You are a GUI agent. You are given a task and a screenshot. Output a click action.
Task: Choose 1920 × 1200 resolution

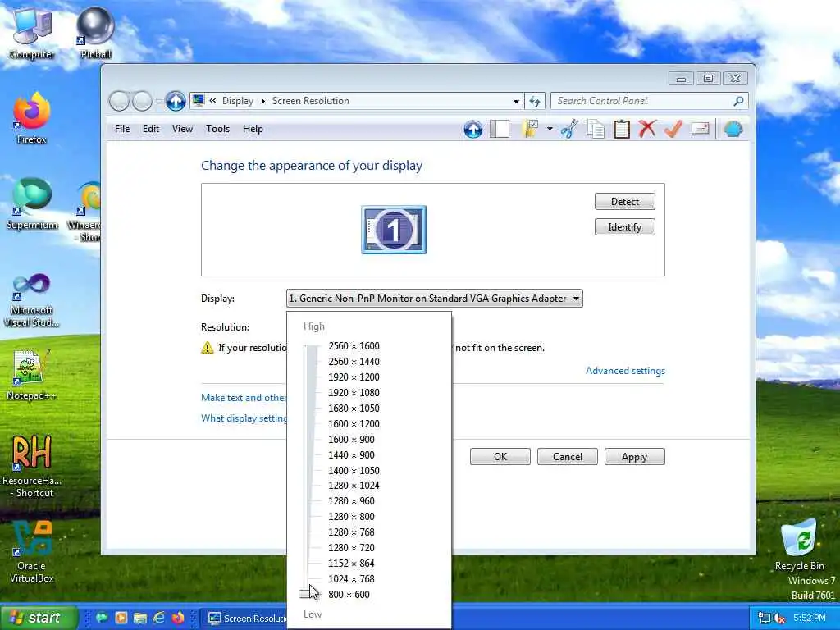[x=354, y=377]
